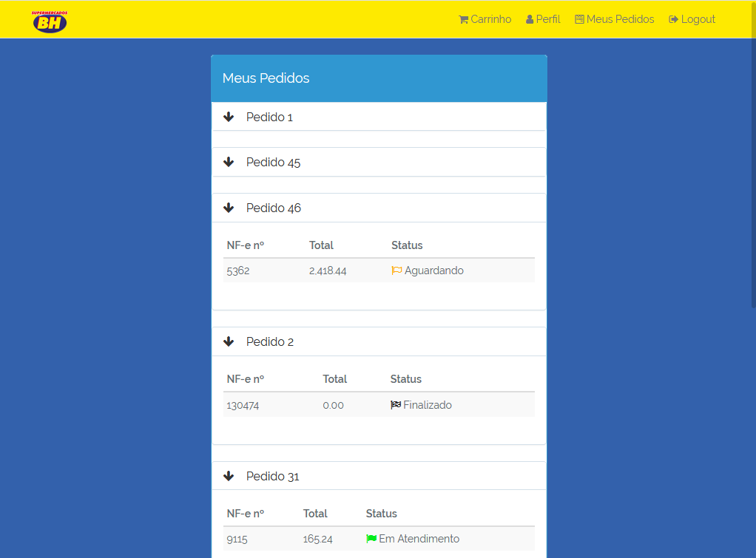This screenshot has height=558, width=756.
Task: Click the checkered Finalizado flag icon
Action: pyautogui.click(x=395, y=405)
